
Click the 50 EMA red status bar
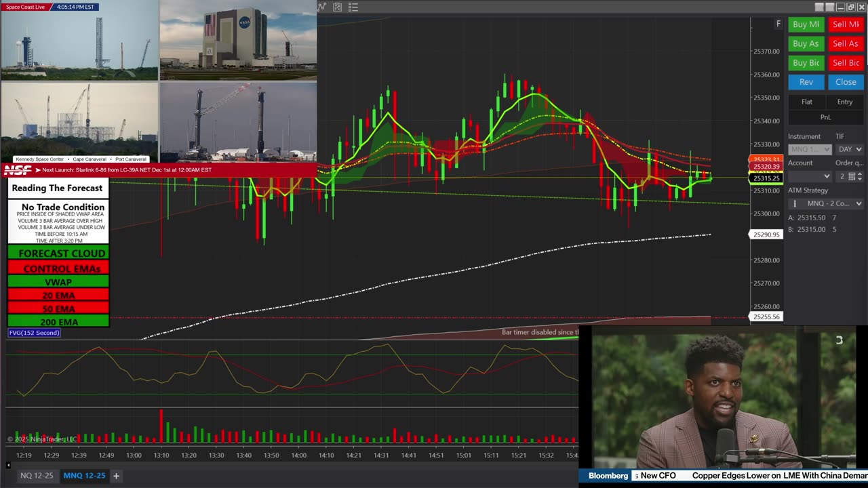click(x=58, y=309)
